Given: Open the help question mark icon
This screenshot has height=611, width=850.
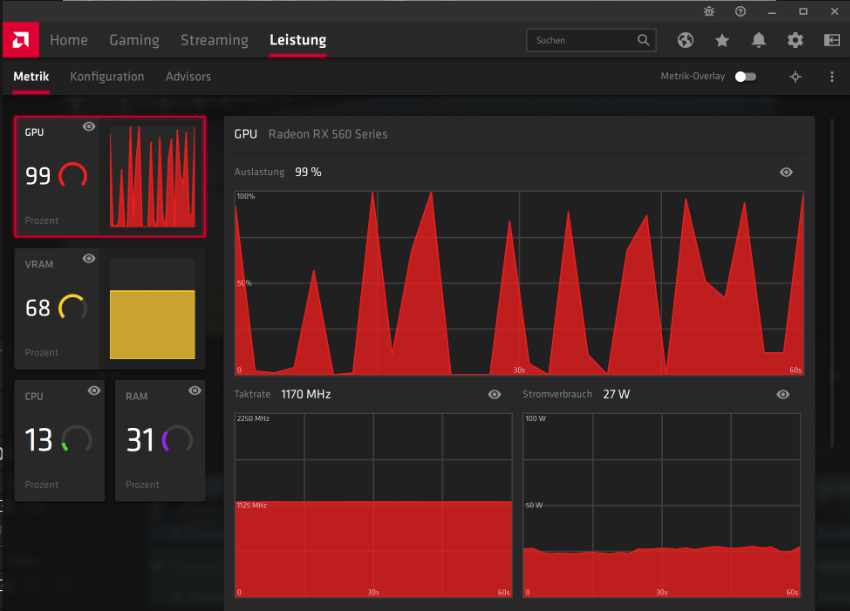Looking at the screenshot, I should pos(740,11).
